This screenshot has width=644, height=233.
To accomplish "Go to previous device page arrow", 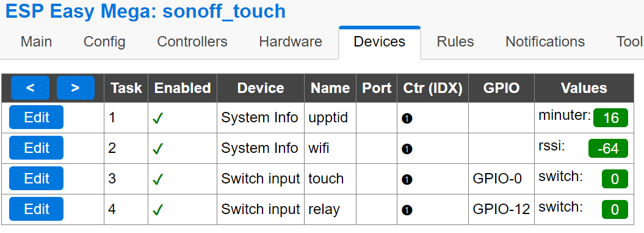I will pyautogui.click(x=30, y=87).
